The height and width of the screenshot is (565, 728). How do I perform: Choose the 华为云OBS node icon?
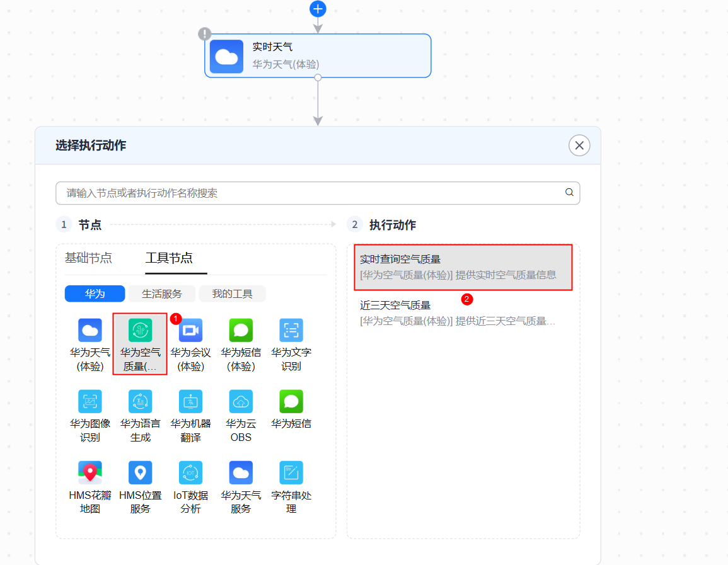click(241, 401)
